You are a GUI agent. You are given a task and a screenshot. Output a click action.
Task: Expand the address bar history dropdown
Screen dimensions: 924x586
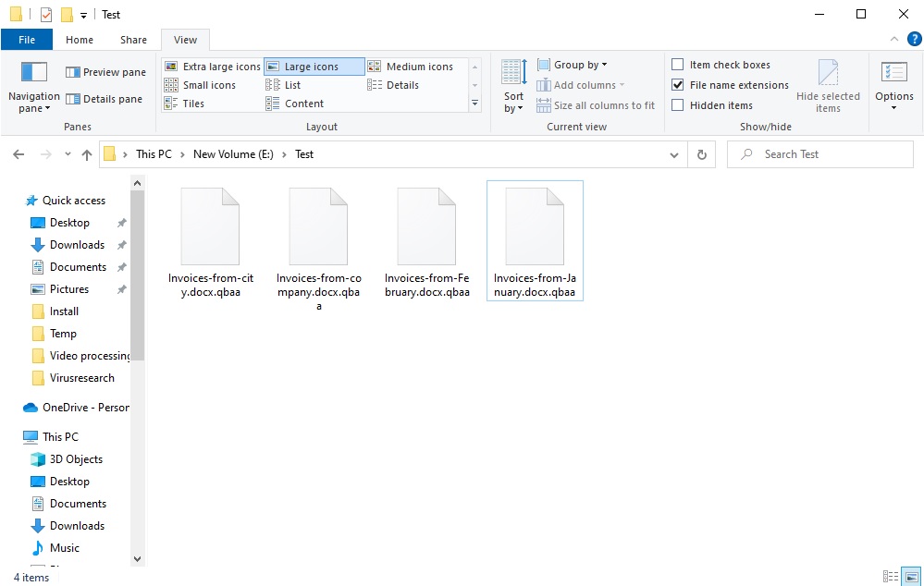coord(674,155)
